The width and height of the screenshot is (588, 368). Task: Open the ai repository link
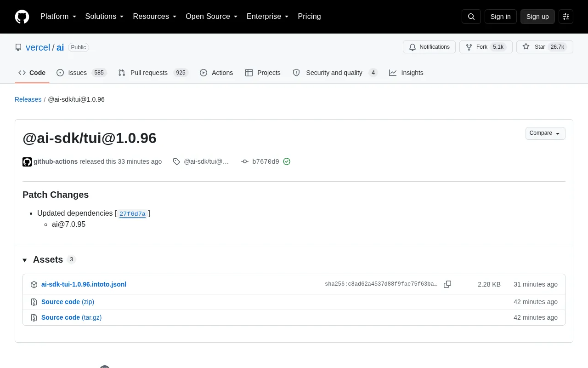coord(60,47)
